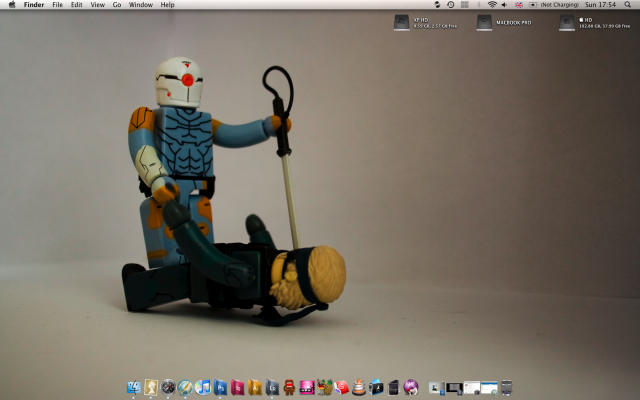Open the red S swirl Dock icon
This screenshot has width=640, height=400.
(341, 387)
